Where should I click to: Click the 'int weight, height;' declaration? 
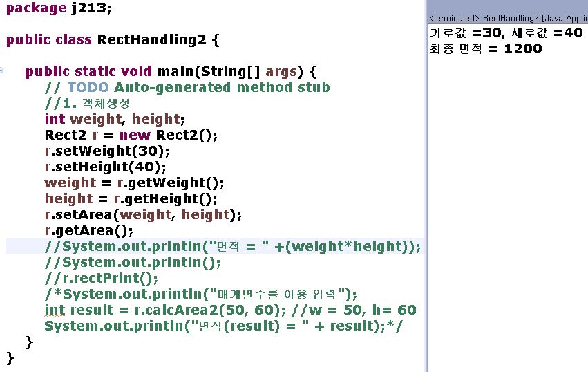[115, 120]
